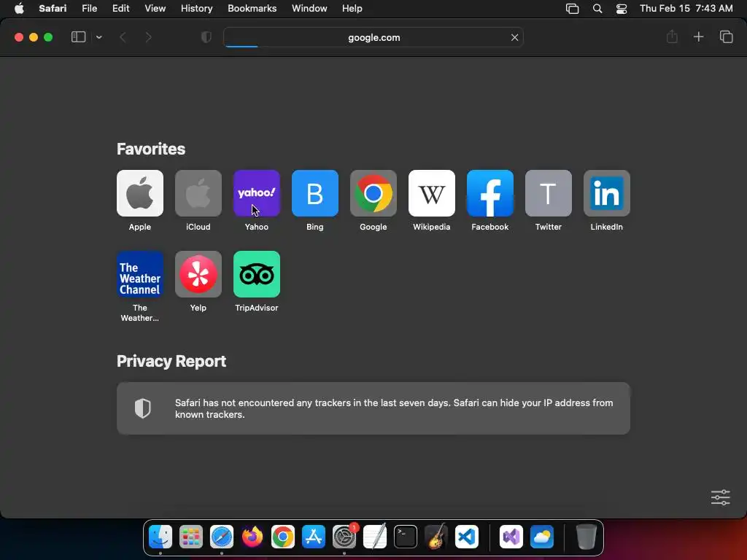Click Safari in the Dock
Screen dimensions: 747x560
pyautogui.click(x=222, y=537)
